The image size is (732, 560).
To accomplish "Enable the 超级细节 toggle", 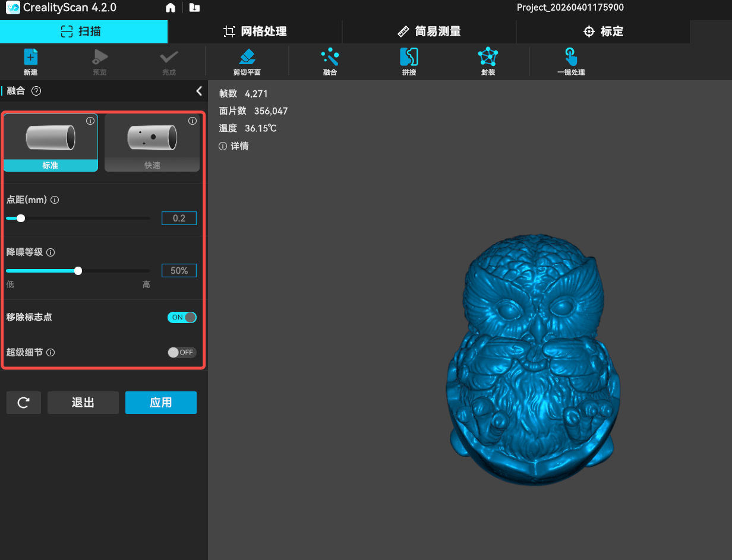I will pyautogui.click(x=182, y=352).
